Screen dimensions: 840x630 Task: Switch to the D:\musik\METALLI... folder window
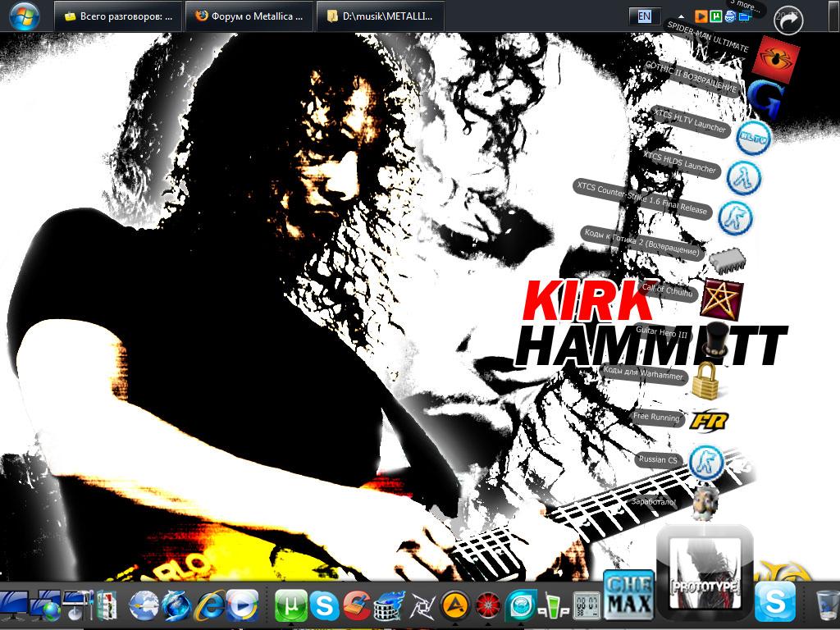coord(379,16)
